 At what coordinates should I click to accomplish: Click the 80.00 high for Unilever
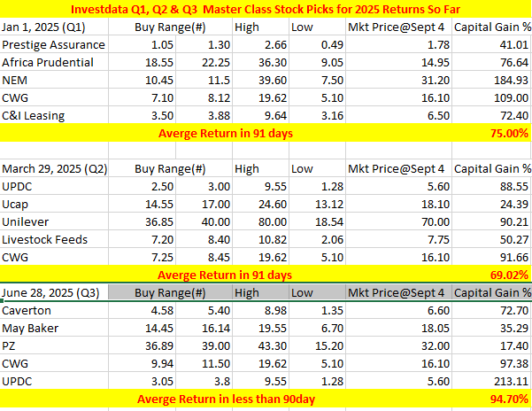(x=260, y=221)
